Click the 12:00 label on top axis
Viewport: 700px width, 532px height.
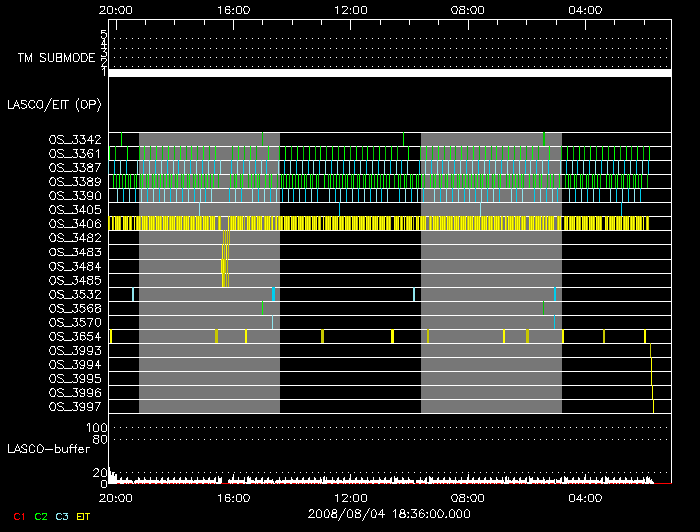point(351,10)
